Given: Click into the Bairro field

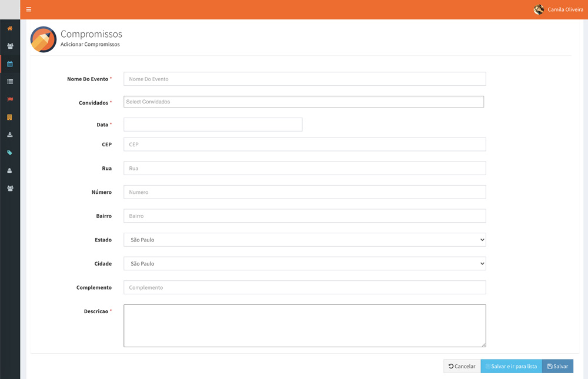Looking at the screenshot, I should [305, 216].
